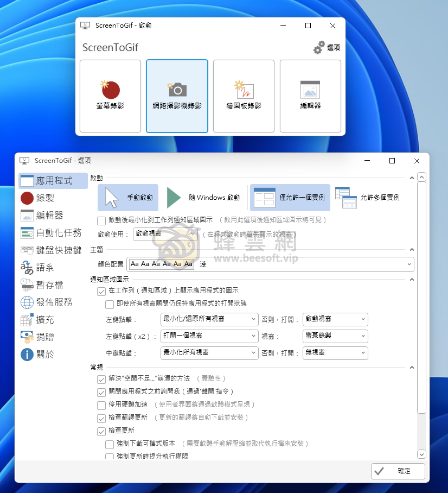The width and height of the screenshot is (448, 493).
Task: Click the donate coins icon beside 捐贈
Action: coord(27,337)
